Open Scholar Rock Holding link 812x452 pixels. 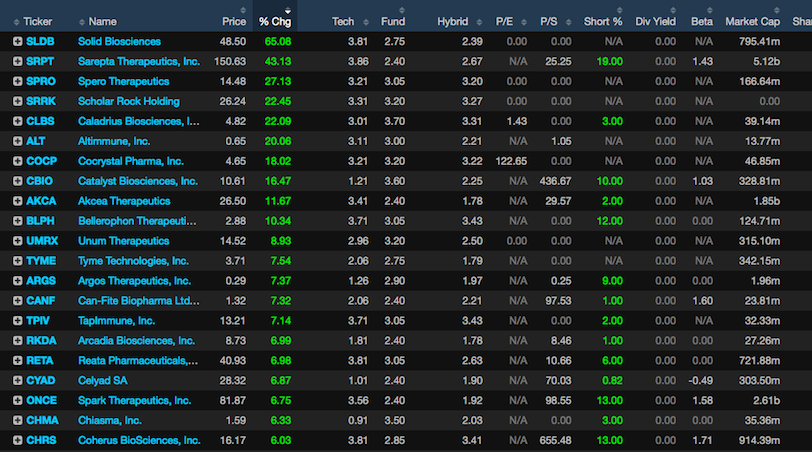(x=128, y=101)
